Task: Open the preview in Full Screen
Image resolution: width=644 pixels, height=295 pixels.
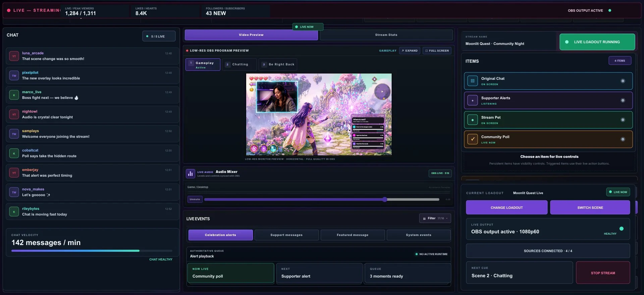Action: pyautogui.click(x=437, y=51)
